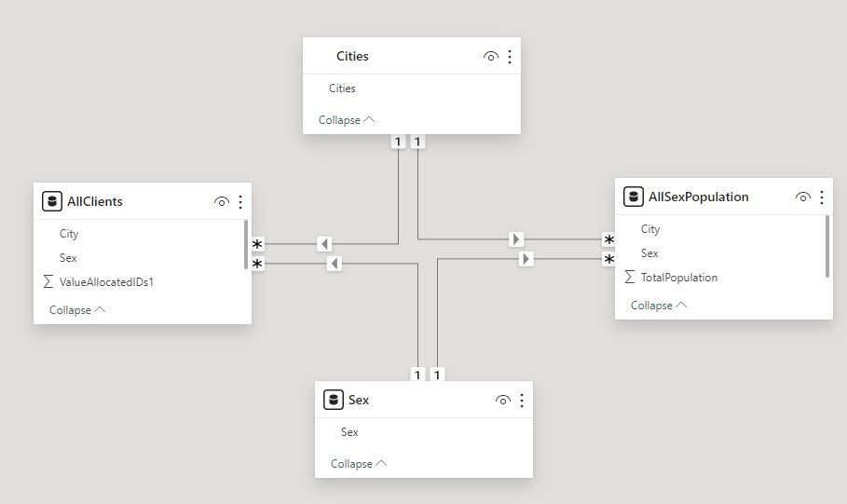Screen dimensions: 847x504
Task: Open more options menu on Sex table
Action: point(521,401)
